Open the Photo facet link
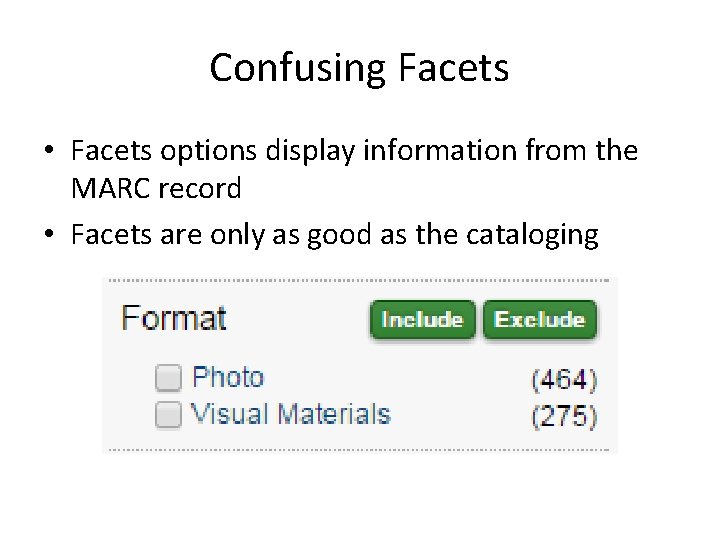720x540 pixels. [x=228, y=377]
